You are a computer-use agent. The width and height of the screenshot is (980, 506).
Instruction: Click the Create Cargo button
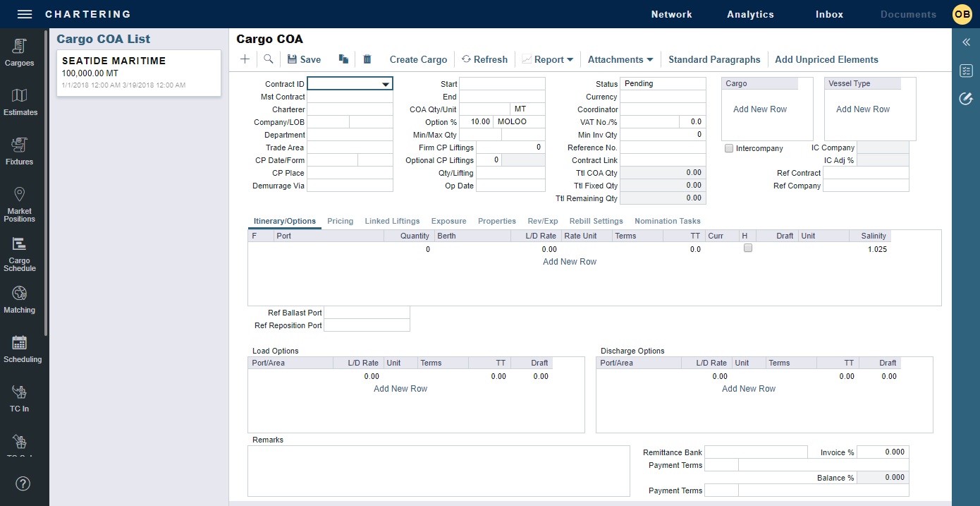(418, 60)
